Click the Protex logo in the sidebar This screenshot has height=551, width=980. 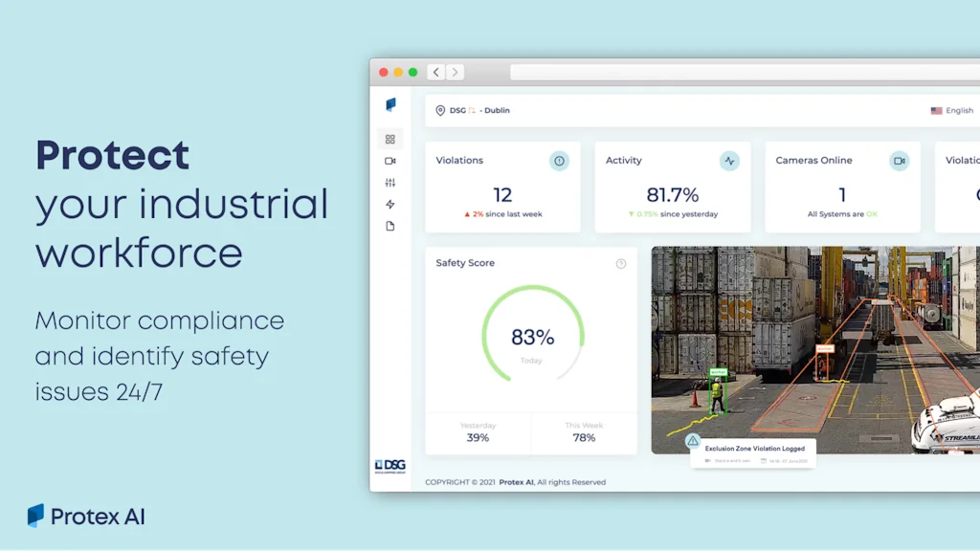(x=390, y=104)
